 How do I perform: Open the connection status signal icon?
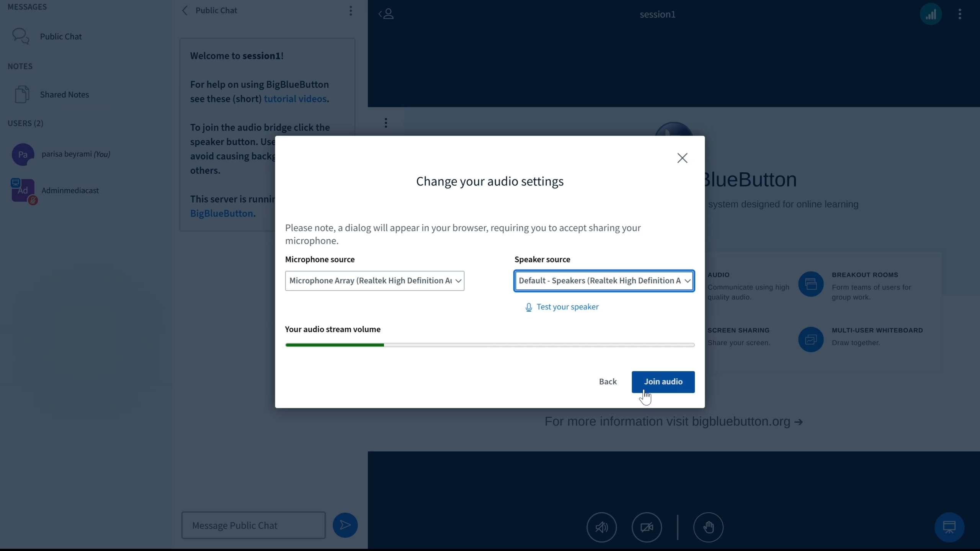[x=930, y=15]
